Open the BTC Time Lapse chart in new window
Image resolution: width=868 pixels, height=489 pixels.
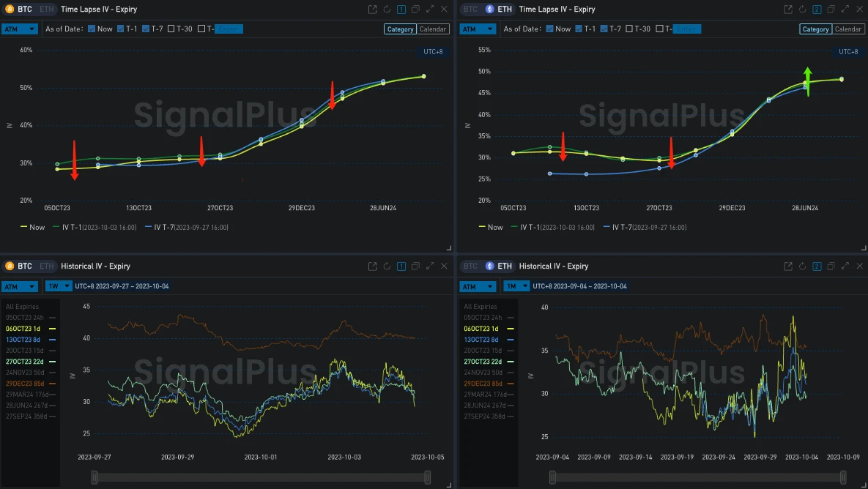tap(372, 9)
